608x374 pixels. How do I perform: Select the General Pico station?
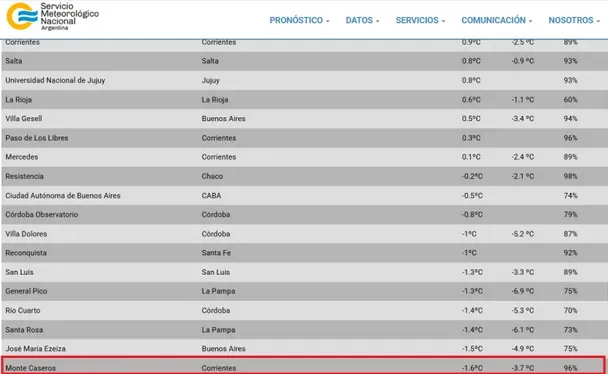click(x=26, y=291)
